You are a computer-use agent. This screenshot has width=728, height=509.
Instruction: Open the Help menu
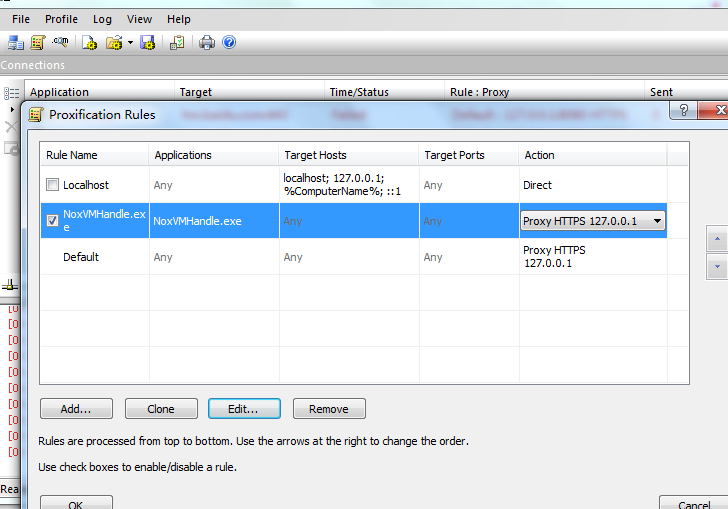click(x=179, y=19)
